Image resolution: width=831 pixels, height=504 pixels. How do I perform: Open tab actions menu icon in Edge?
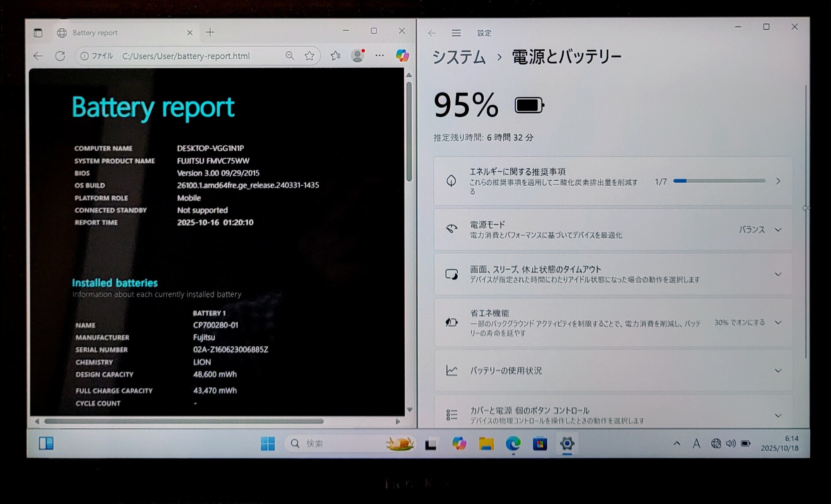pos(38,33)
